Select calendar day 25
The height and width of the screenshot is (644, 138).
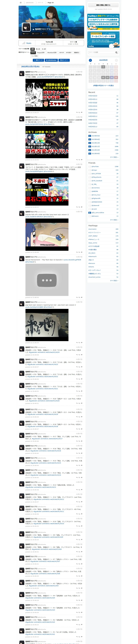tap(116, 77)
